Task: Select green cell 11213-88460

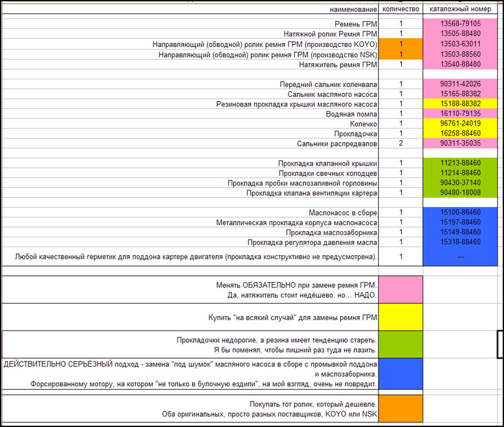Action: pyautogui.click(x=461, y=163)
